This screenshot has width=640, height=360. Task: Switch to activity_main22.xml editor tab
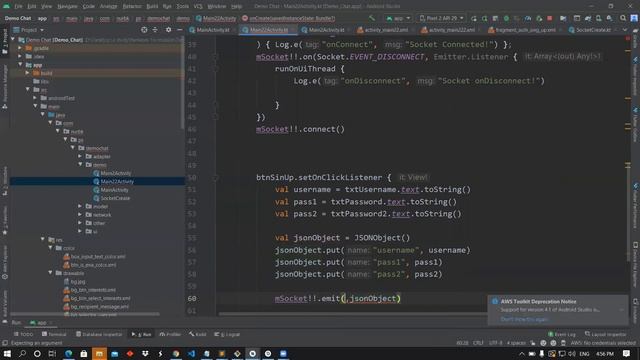pyautogui.click(x=382, y=30)
